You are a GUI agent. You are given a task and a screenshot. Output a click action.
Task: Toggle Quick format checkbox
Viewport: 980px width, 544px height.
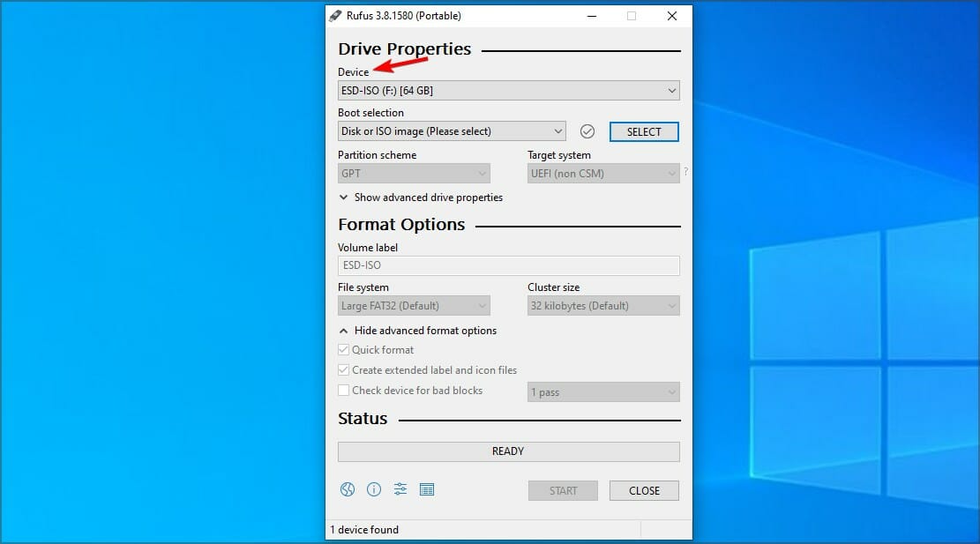coord(343,350)
